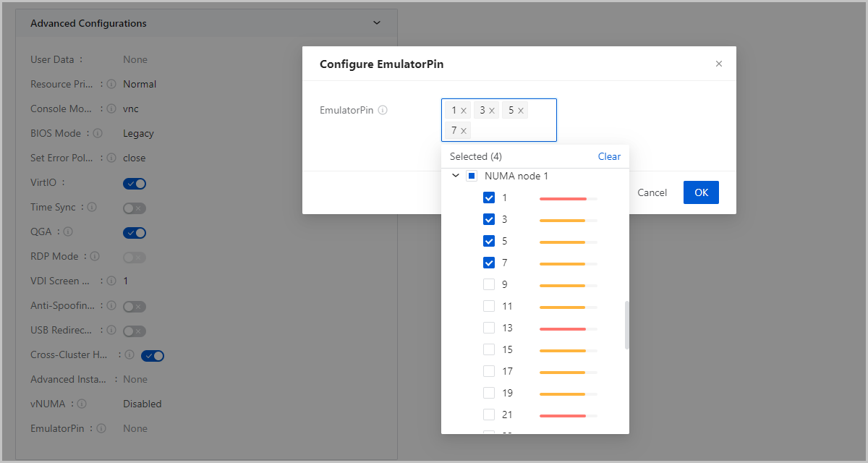The width and height of the screenshot is (868, 463).
Task: Check CPU 21 checkbox
Action: [489, 415]
